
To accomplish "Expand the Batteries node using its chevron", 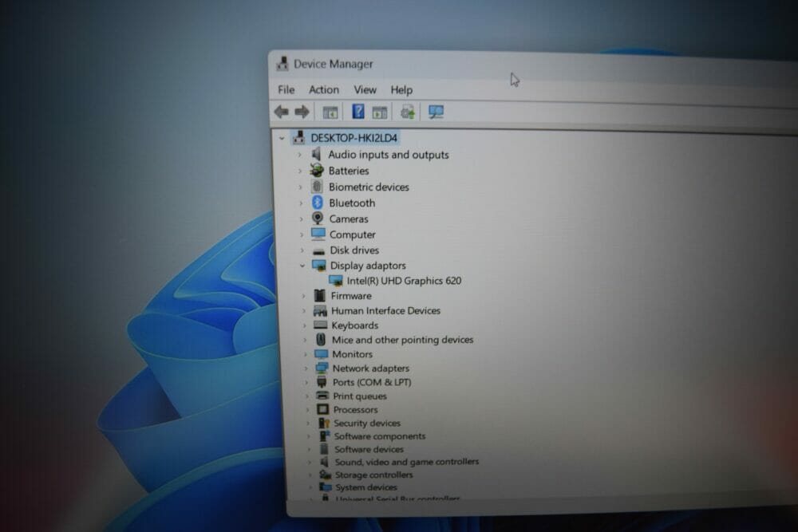I will tap(300, 171).
